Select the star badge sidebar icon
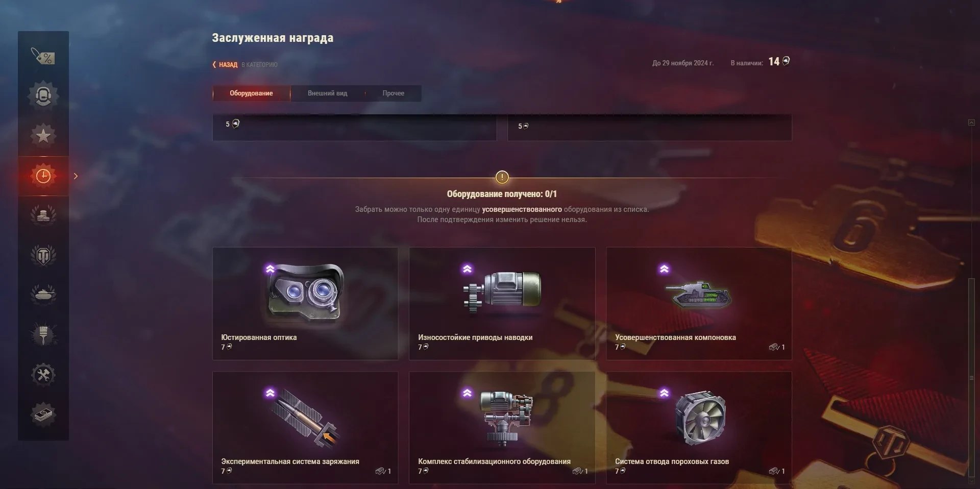The width and height of the screenshot is (980, 489). tap(43, 135)
